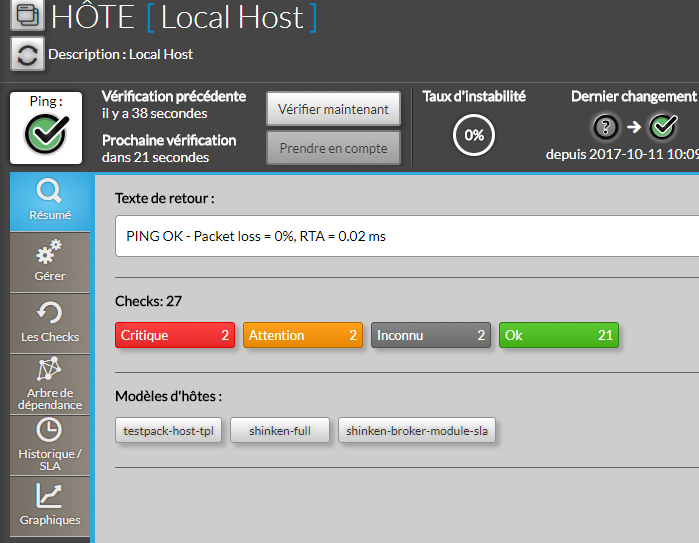Filter checks by red Critique badge

175,336
